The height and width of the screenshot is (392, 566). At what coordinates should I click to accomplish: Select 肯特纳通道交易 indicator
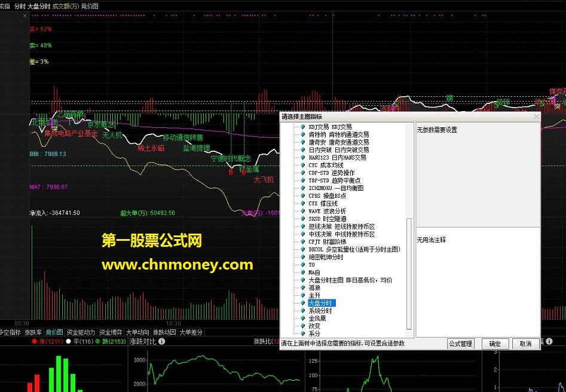tap(339, 134)
